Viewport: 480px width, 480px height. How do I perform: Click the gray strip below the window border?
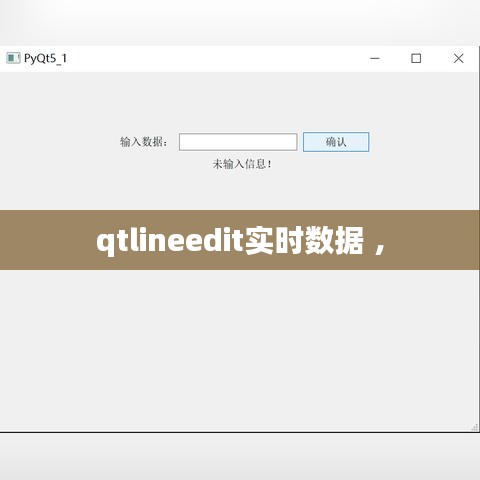pyautogui.click(x=240, y=457)
